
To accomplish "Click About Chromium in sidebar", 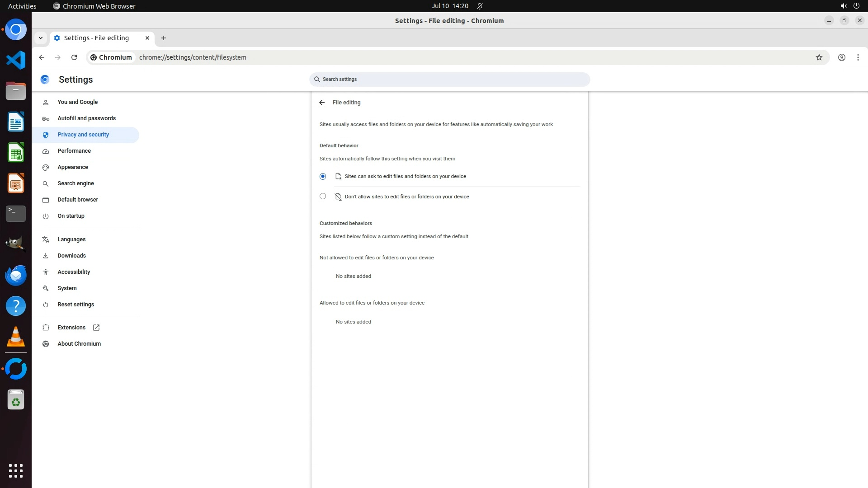I will [79, 344].
